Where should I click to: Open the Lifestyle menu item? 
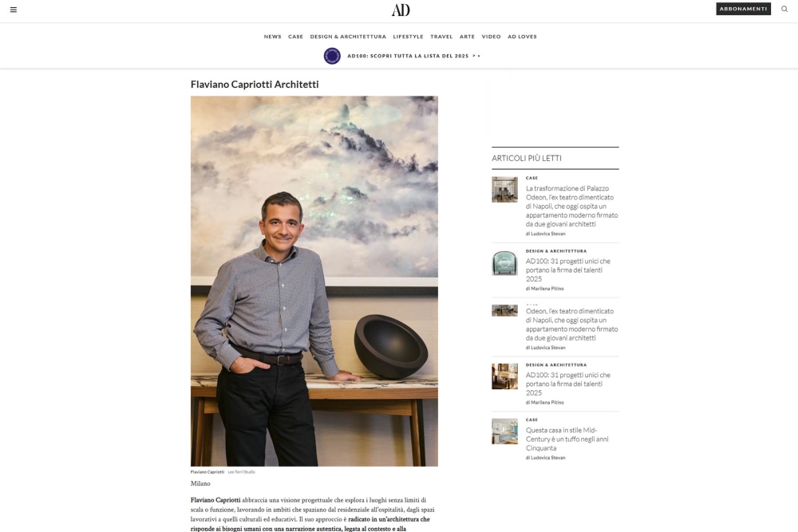(x=408, y=37)
